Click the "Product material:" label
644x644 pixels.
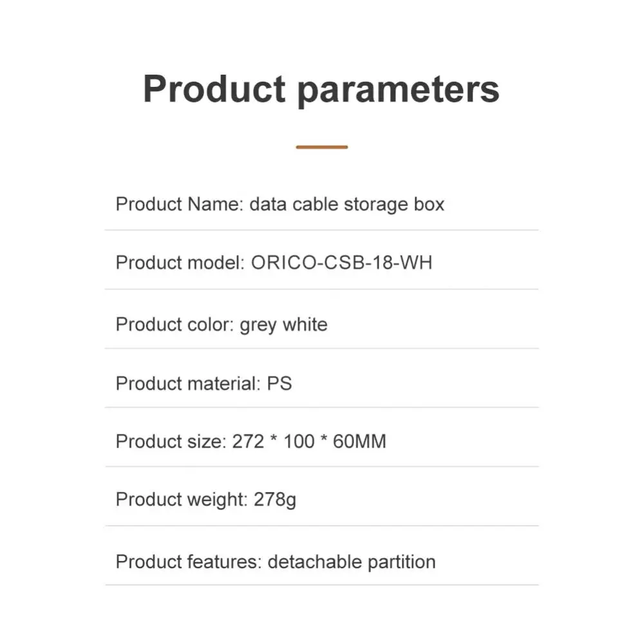pyautogui.click(x=187, y=384)
